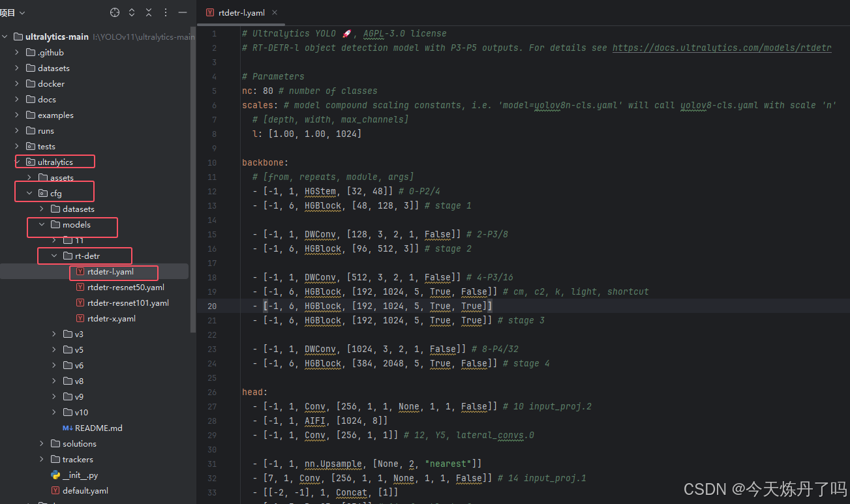Click the locate opened file target icon
The height and width of the screenshot is (504, 850).
[x=115, y=12]
